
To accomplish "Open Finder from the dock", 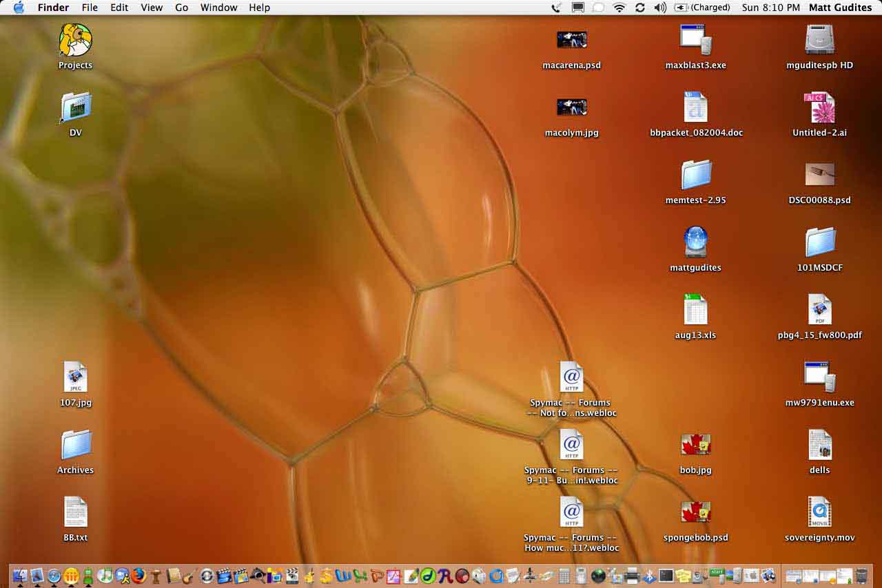I will coord(20,576).
